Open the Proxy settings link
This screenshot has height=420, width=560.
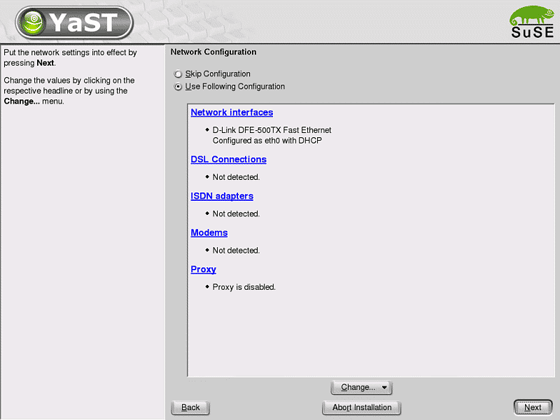(203, 269)
